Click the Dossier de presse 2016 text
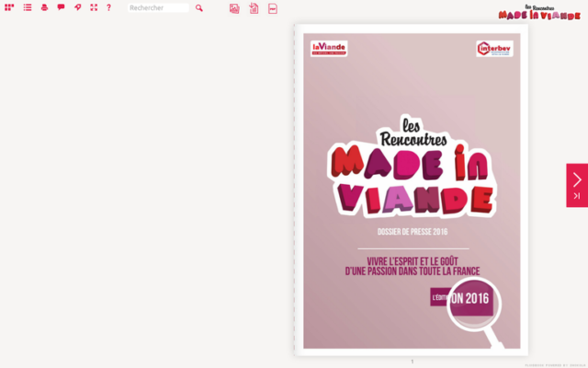 [x=413, y=231]
